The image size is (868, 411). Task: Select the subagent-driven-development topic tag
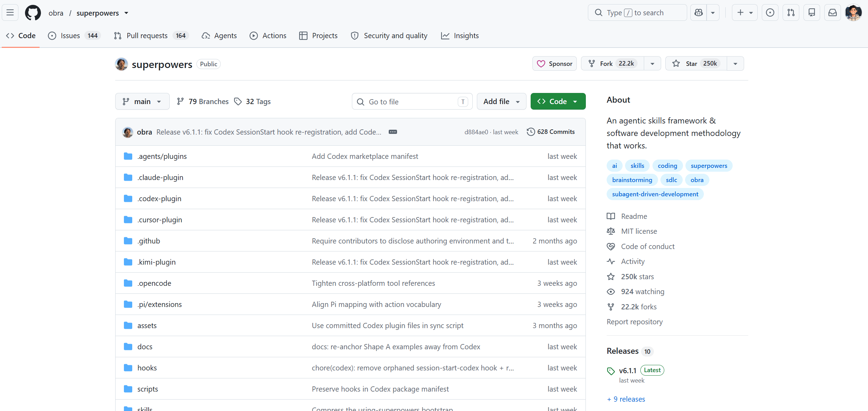(x=655, y=194)
